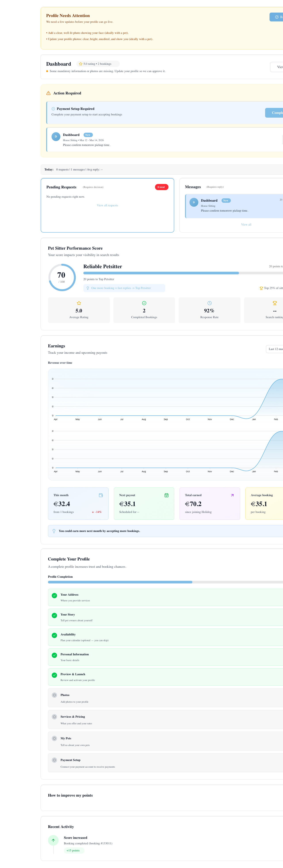Viewport: 283px width, 868px height.
Task: Click the lightbulb icon in the earnings tip
Action: click(x=54, y=531)
